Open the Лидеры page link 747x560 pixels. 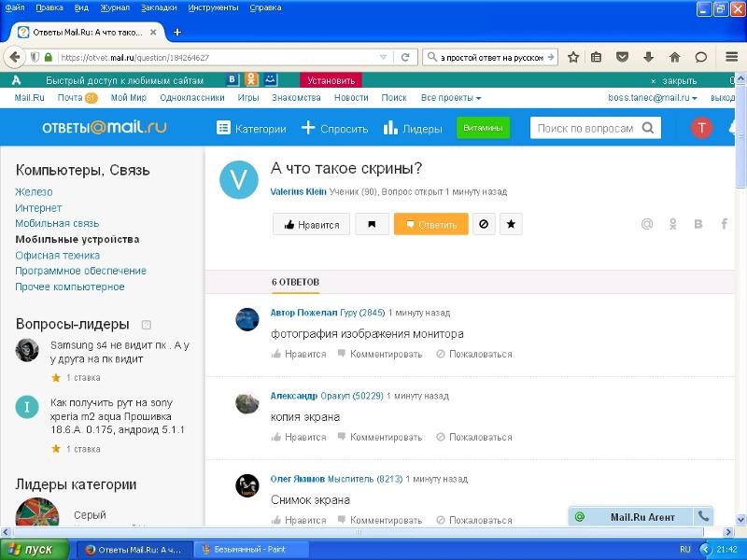(413, 128)
